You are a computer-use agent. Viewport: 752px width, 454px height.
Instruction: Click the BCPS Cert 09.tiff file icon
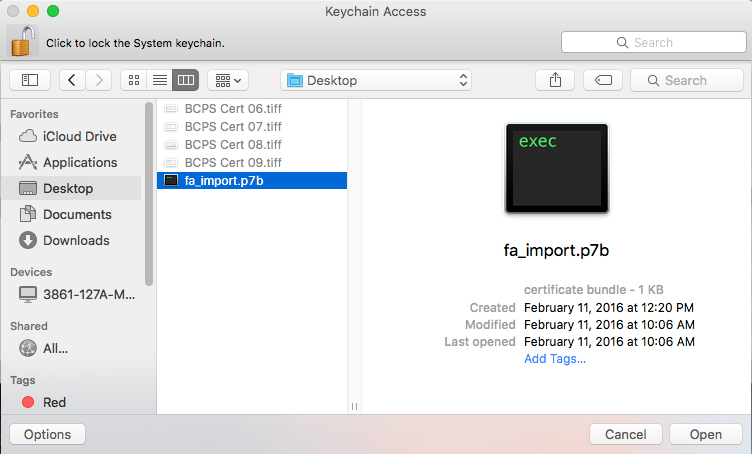click(171, 163)
